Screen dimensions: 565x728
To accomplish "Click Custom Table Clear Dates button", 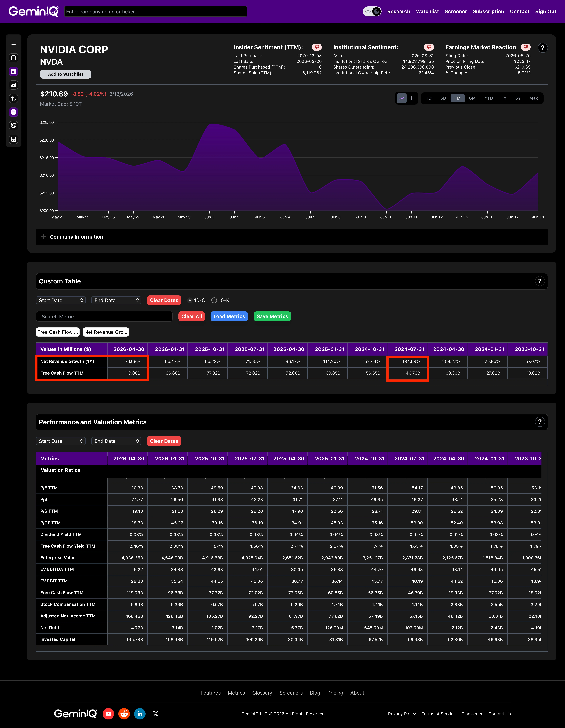I will click(x=164, y=300).
